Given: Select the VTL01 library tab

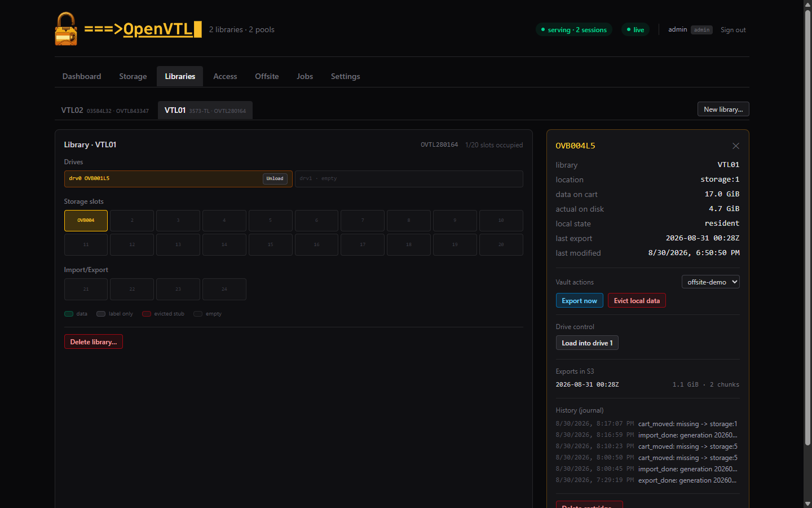Looking at the screenshot, I should click(205, 110).
